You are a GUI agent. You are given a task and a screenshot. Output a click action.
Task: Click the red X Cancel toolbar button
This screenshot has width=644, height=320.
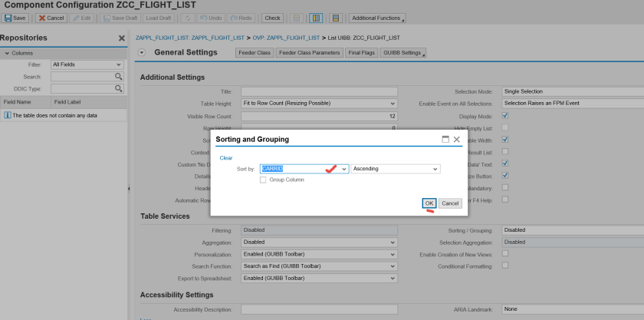coord(51,18)
